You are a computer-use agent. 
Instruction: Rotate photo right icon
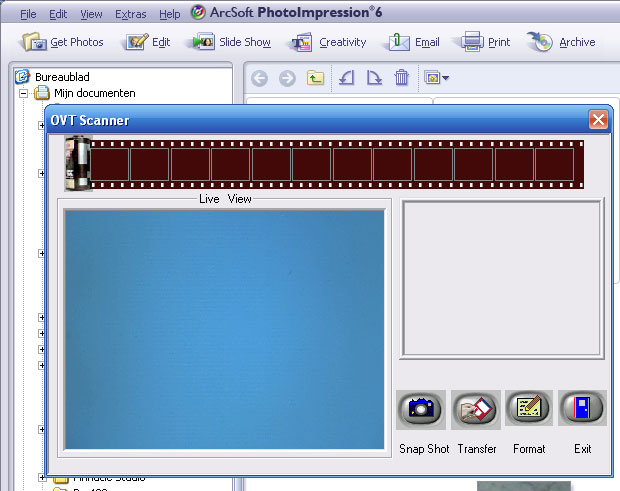click(374, 77)
